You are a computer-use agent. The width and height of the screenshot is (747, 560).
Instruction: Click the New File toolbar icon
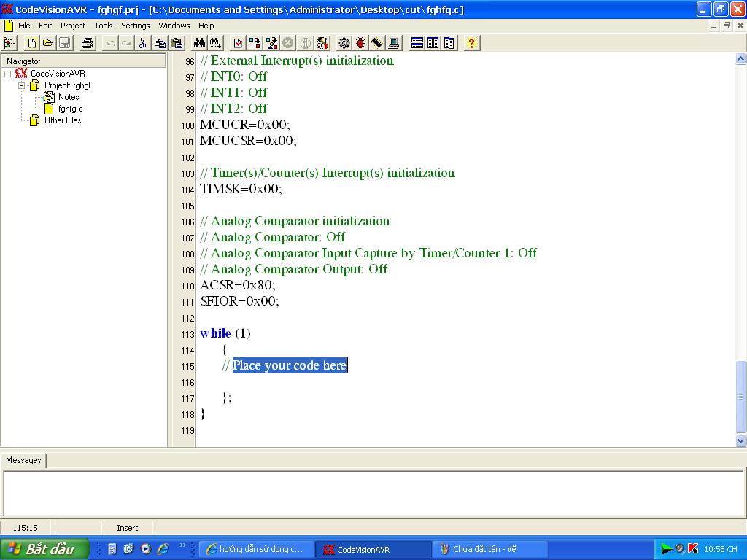[31, 43]
